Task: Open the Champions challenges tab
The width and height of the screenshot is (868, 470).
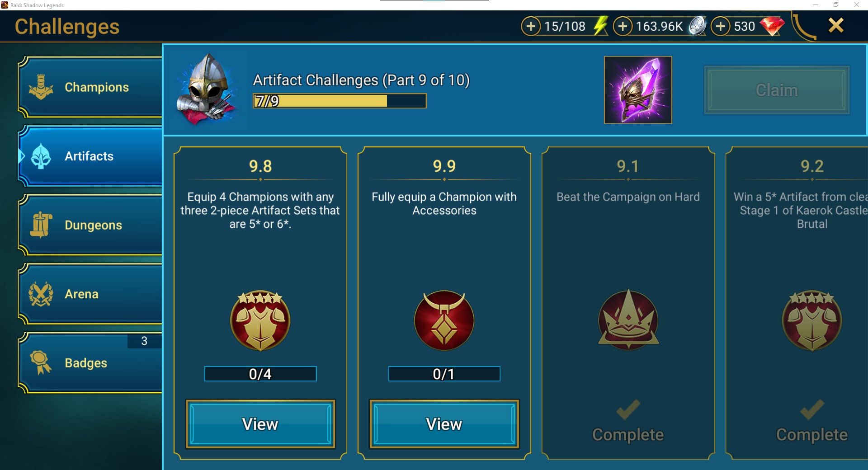Action: click(x=90, y=87)
